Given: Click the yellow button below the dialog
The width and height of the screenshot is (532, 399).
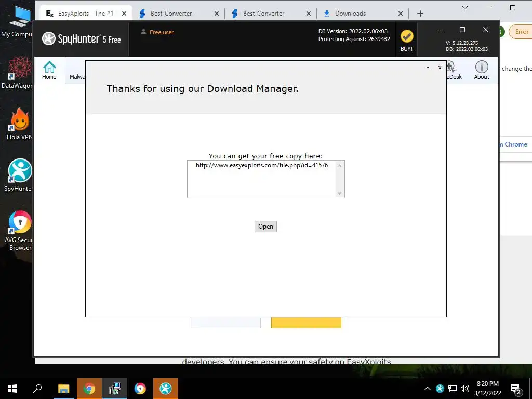Looking at the screenshot, I should coord(306,323).
